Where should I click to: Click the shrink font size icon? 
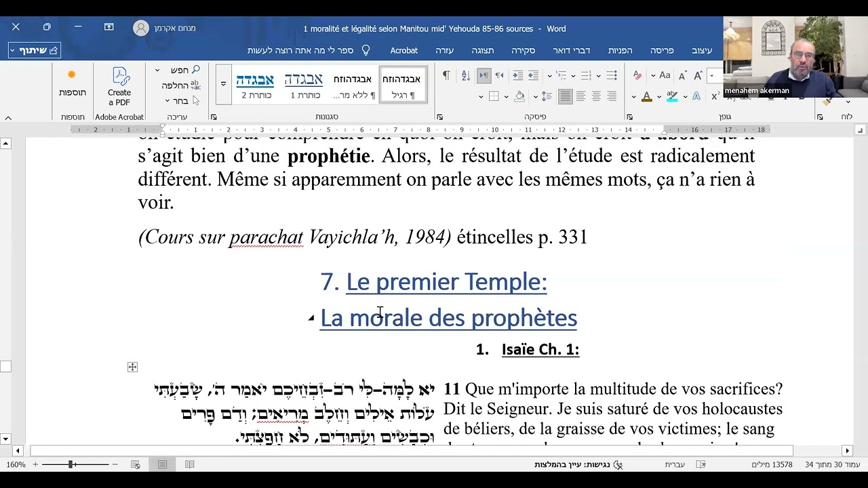[x=682, y=76]
